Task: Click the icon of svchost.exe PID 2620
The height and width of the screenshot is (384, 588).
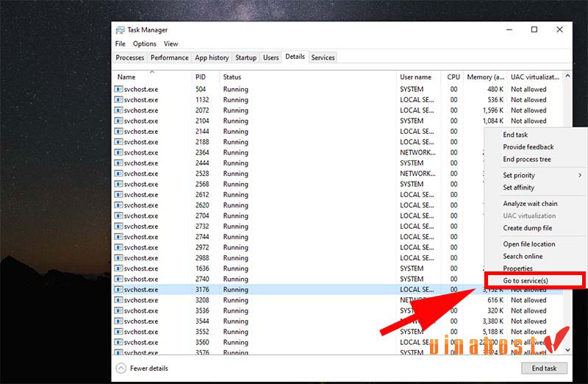Action: point(118,205)
